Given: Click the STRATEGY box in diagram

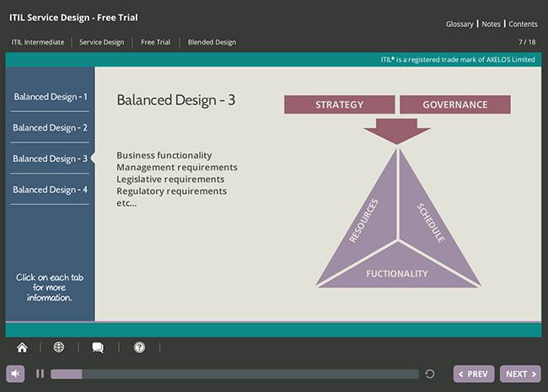Looking at the screenshot, I should [x=340, y=105].
